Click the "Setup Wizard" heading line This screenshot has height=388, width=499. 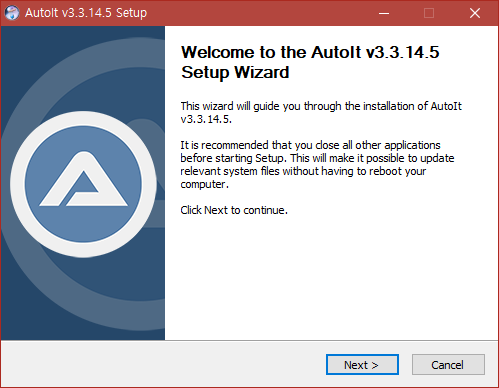tap(235, 72)
